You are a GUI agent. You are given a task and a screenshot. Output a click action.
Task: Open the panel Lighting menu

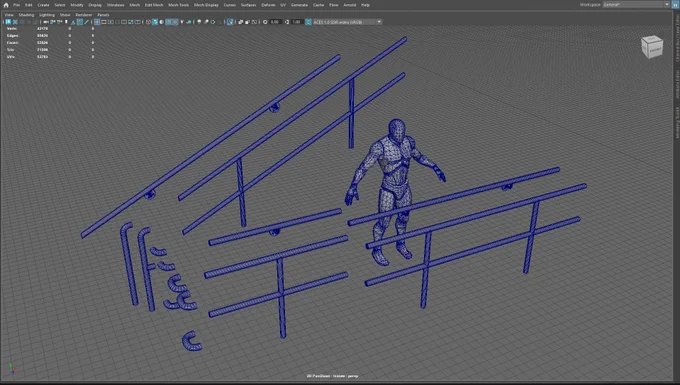[x=47, y=15]
